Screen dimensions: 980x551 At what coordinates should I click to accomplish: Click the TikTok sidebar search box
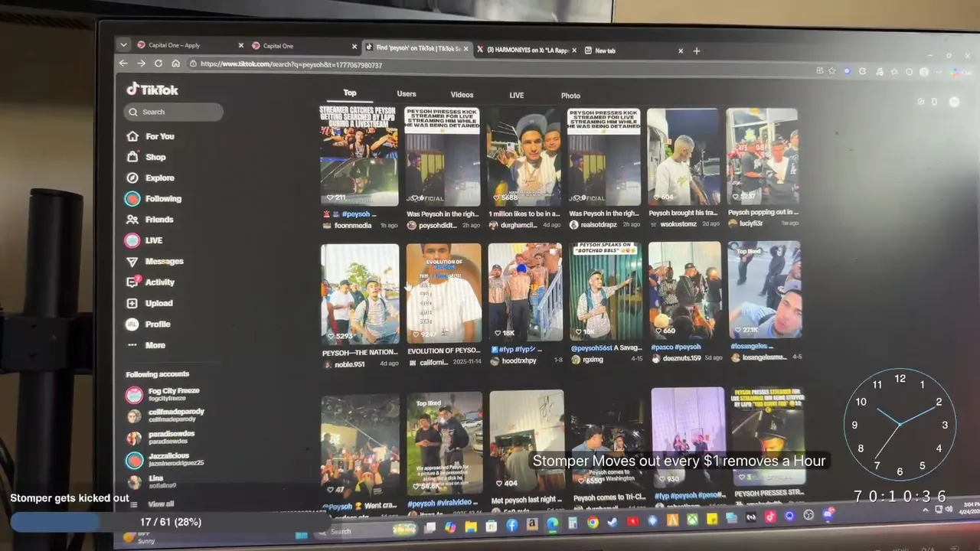pos(174,112)
